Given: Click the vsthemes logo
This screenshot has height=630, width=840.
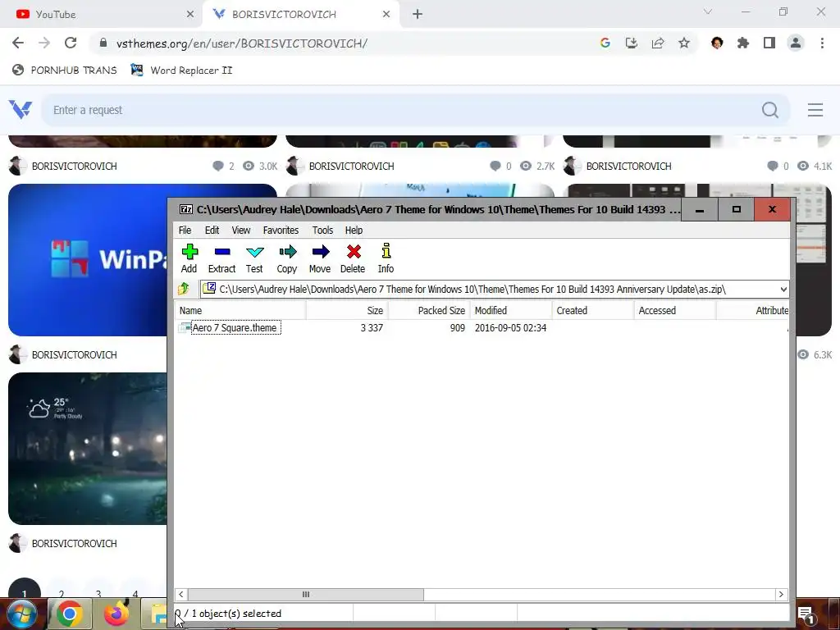Looking at the screenshot, I should coord(21,110).
